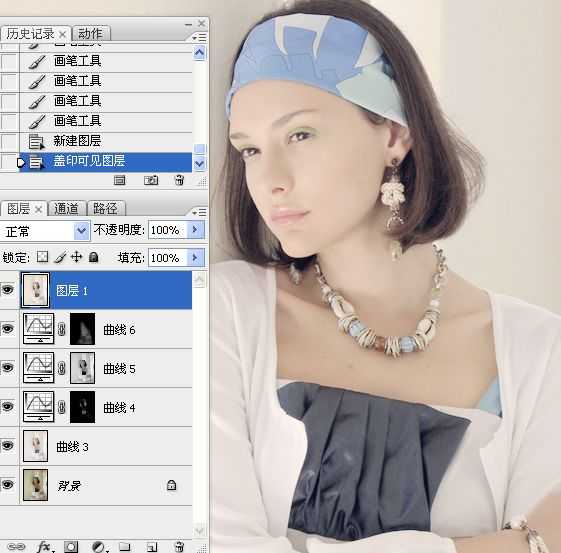Switch to the 通道 tab
This screenshot has width=561, height=553.
pyautogui.click(x=66, y=209)
